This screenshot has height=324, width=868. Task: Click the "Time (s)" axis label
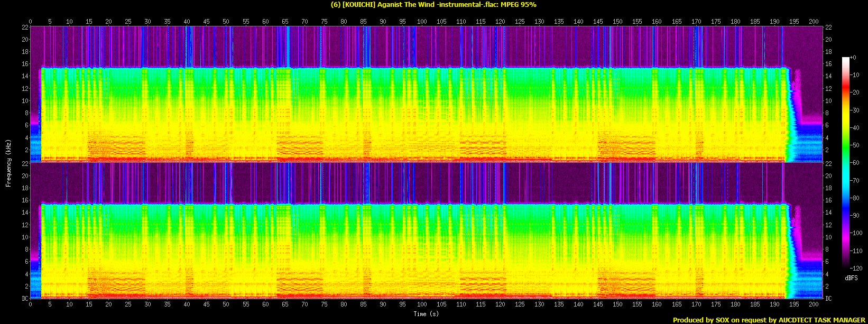pos(426,314)
